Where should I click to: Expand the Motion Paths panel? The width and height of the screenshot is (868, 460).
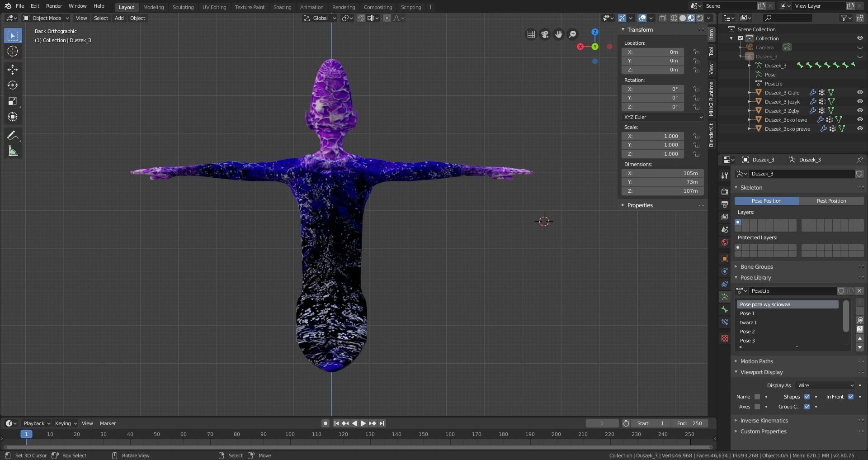pos(756,361)
